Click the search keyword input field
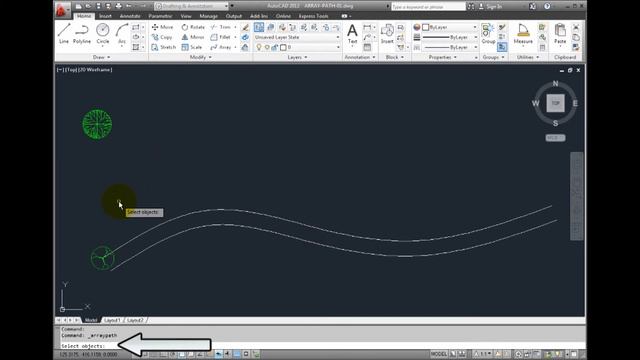 point(428,7)
